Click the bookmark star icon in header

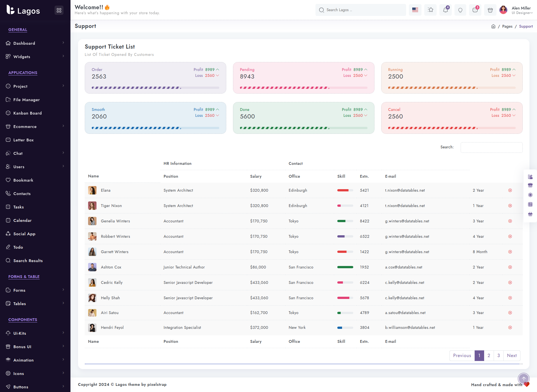[x=430, y=10]
